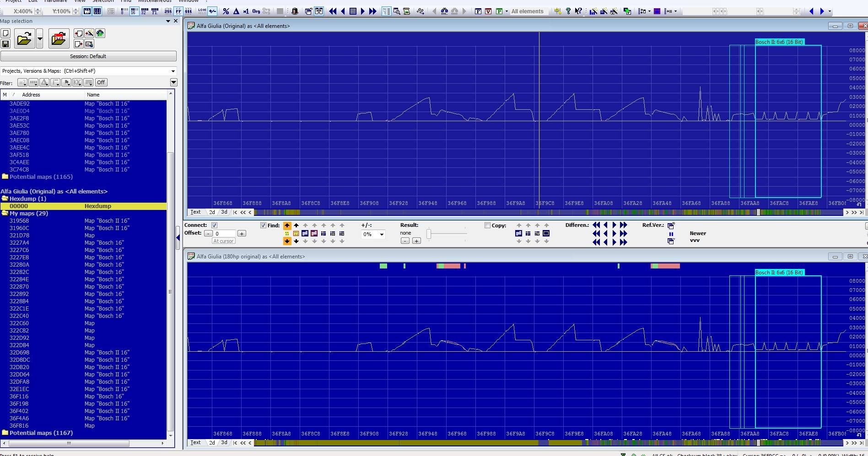
Task: Expand the filter options dropdown arrow
Action: tap(173, 82)
